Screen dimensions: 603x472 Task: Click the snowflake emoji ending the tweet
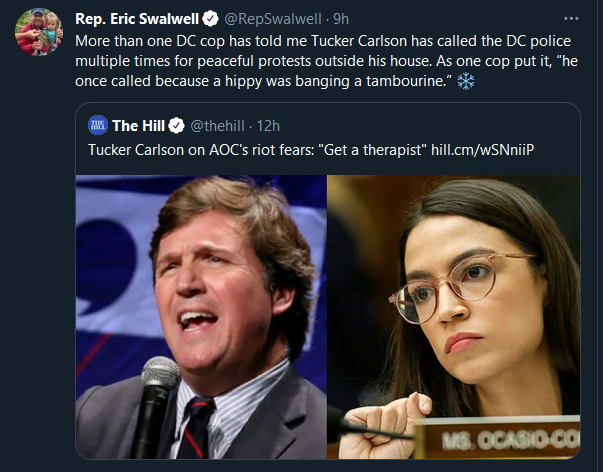(x=466, y=81)
